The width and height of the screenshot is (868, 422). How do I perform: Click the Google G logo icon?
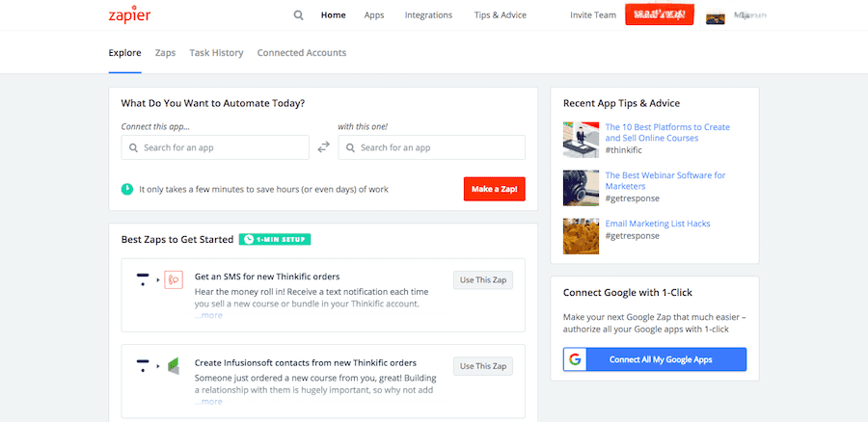click(576, 359)
